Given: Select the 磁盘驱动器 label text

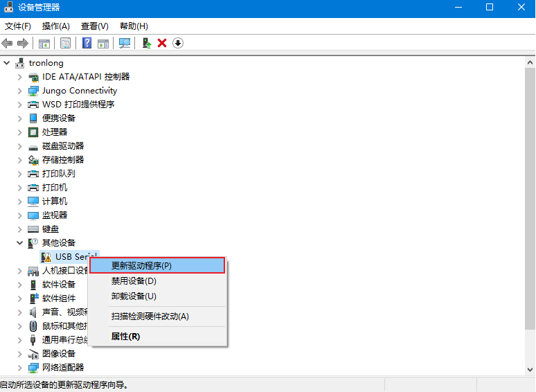Looking at the screenshot, I should (63, 146).
